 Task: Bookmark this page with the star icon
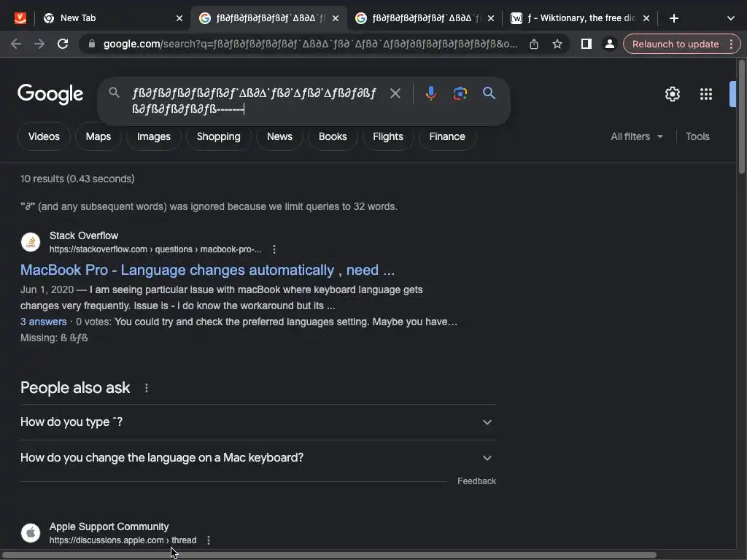click(557, 44)
